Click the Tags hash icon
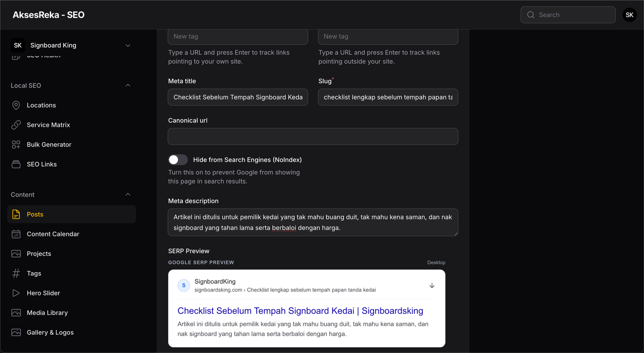Screen dimensions: 644x353 pos(16,273)
